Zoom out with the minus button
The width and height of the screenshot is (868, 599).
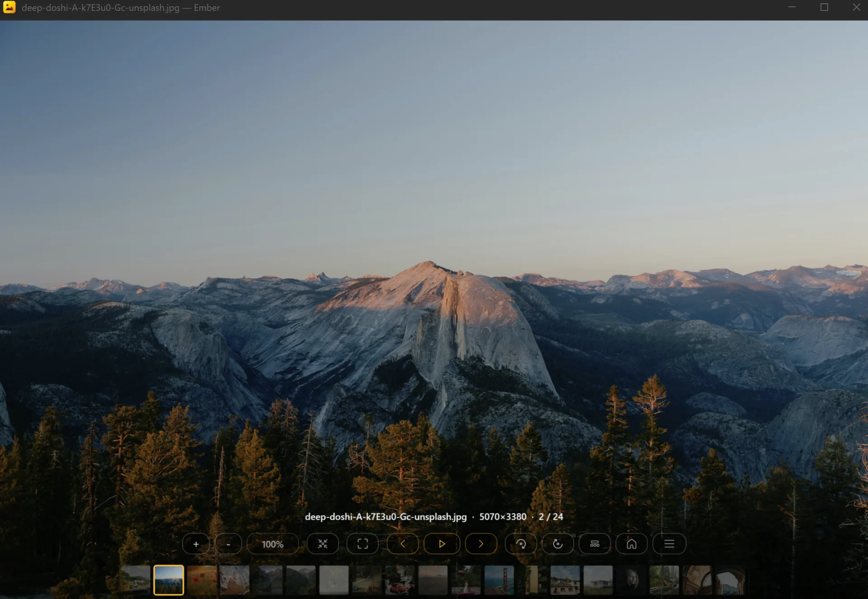click(x=228, y=544)
